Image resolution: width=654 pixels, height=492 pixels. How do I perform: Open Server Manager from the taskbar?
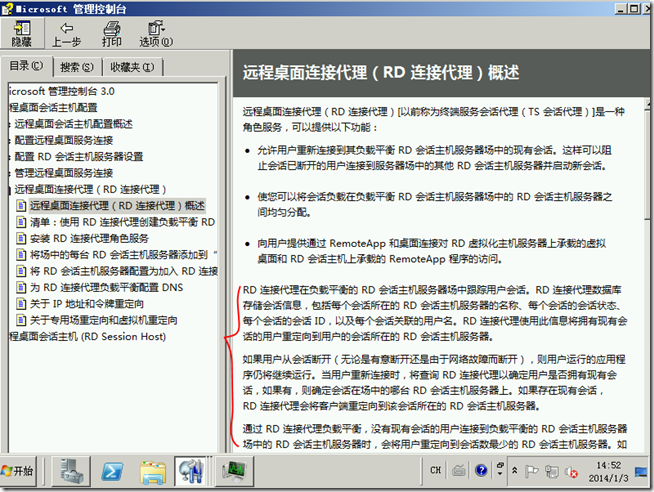(x=71, y=471)
